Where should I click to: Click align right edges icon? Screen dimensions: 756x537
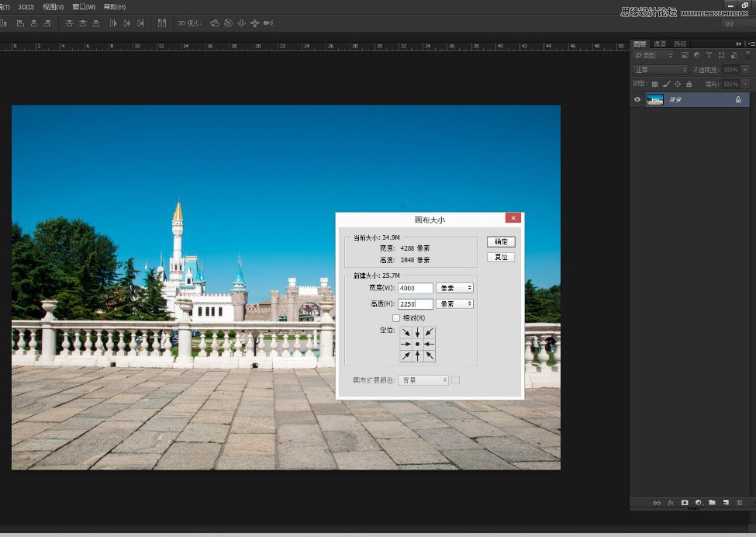click(x=47, y=23)
